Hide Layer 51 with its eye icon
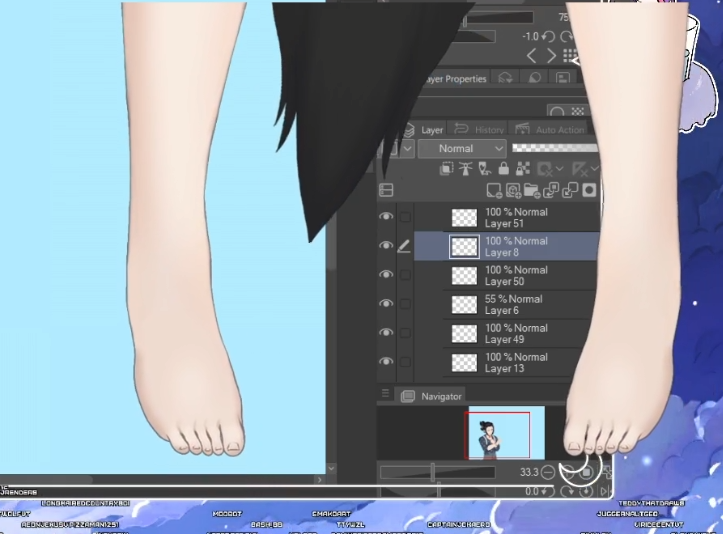 386,216
